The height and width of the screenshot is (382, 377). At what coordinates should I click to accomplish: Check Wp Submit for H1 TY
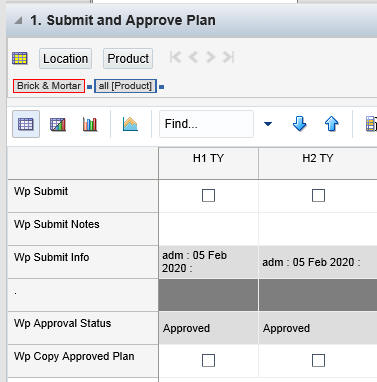point(208,196)
